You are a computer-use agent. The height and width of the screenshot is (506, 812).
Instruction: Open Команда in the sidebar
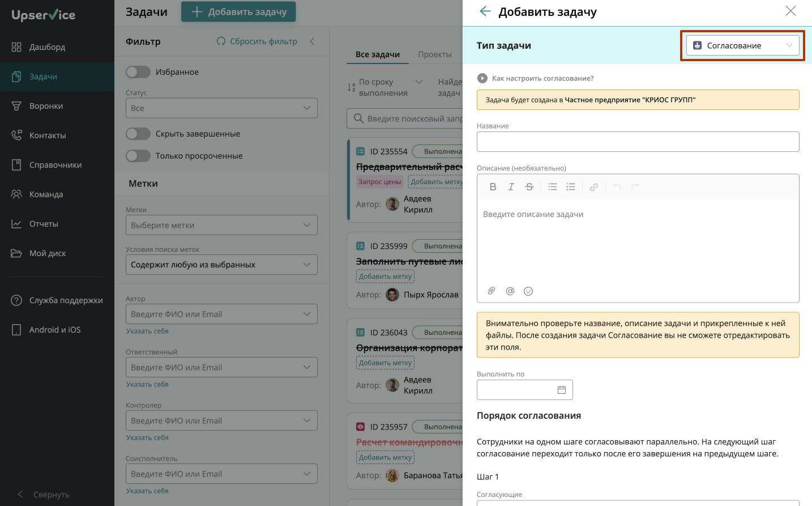click(57, 194)
